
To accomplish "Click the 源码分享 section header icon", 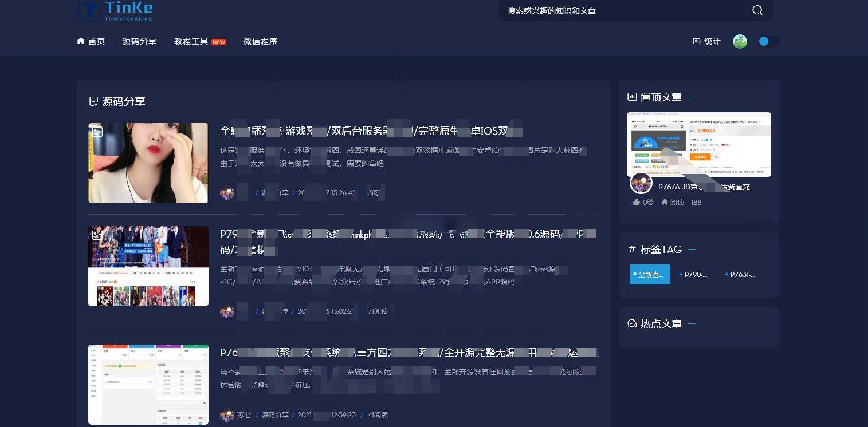I will (95, 101).
